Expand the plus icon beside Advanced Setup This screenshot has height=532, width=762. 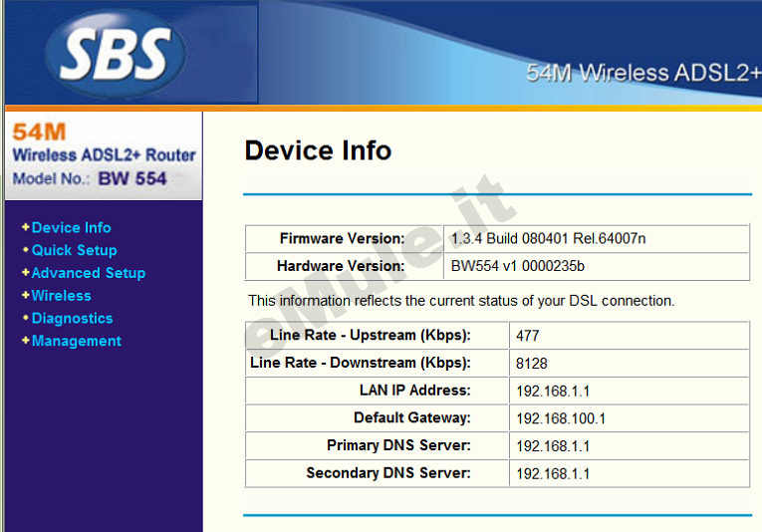[x=26, y=273]
